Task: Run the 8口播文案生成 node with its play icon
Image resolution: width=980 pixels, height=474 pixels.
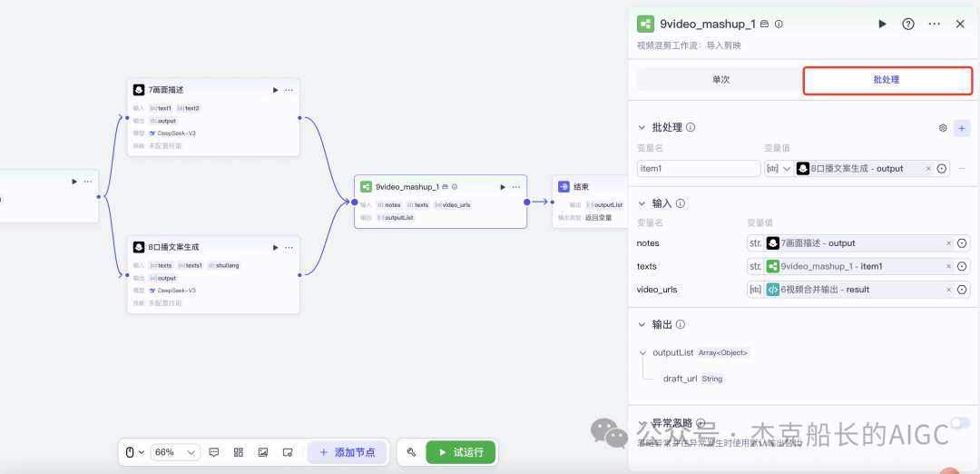Action: tap(275, 247)
